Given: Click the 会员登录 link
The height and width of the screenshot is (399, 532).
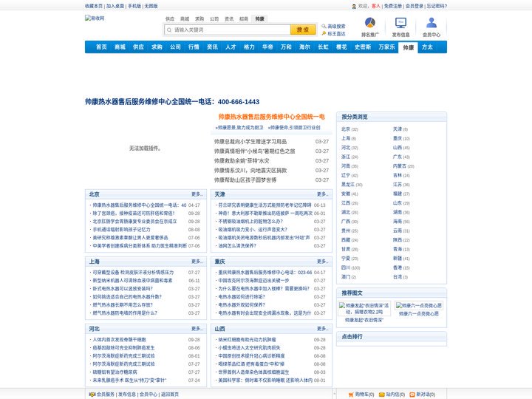Looking at the screenshot, I should tap(415, 6).
